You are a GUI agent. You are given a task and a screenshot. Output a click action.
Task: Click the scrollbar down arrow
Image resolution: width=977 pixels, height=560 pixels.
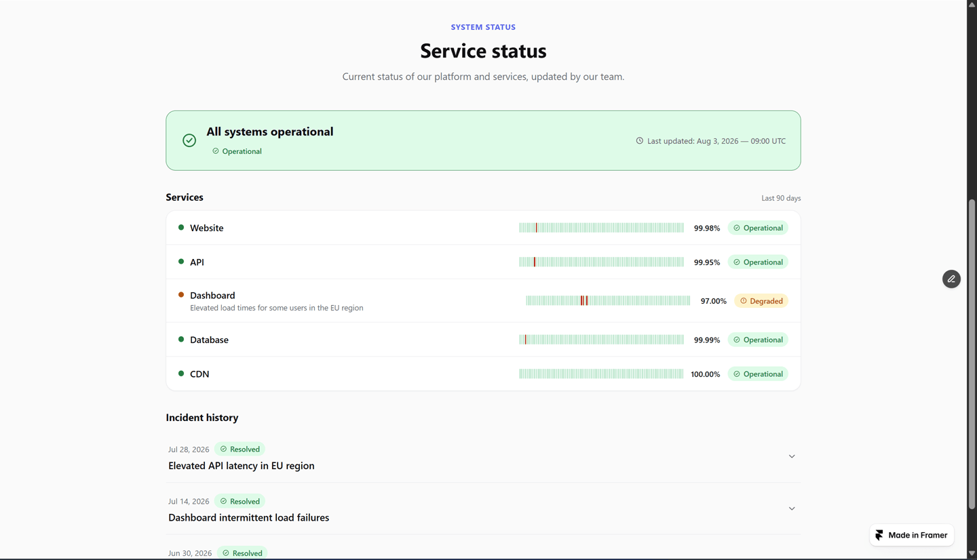point(972,554)
